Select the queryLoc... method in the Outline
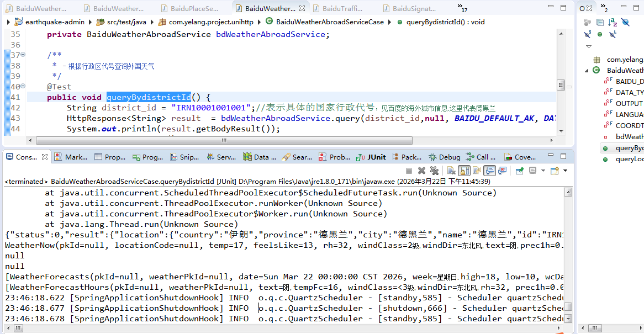 (624, 159)
